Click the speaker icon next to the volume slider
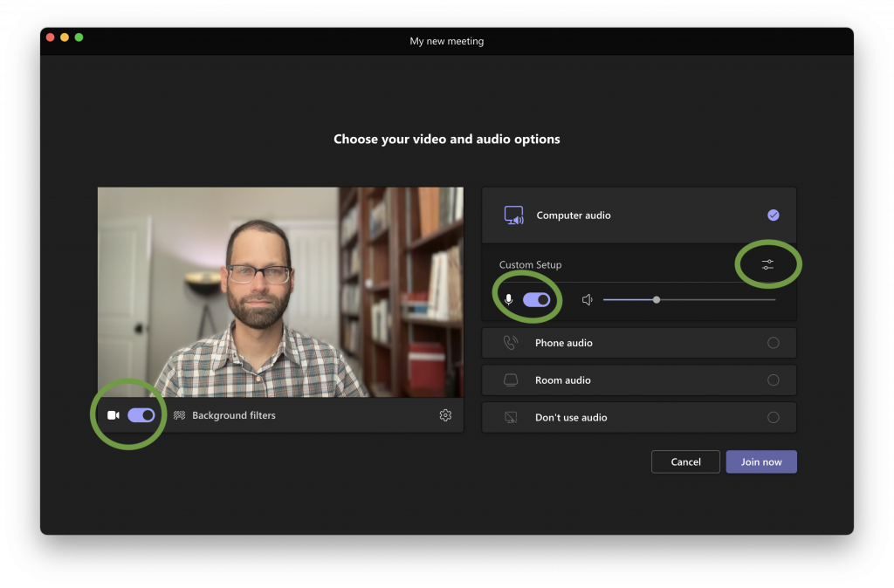Image resolution: width=894 pixels, height=588 pixels. 588,299
